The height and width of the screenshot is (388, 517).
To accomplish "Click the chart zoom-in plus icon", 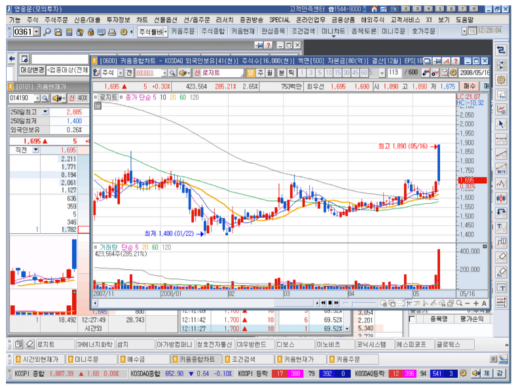I will point(476,303).
